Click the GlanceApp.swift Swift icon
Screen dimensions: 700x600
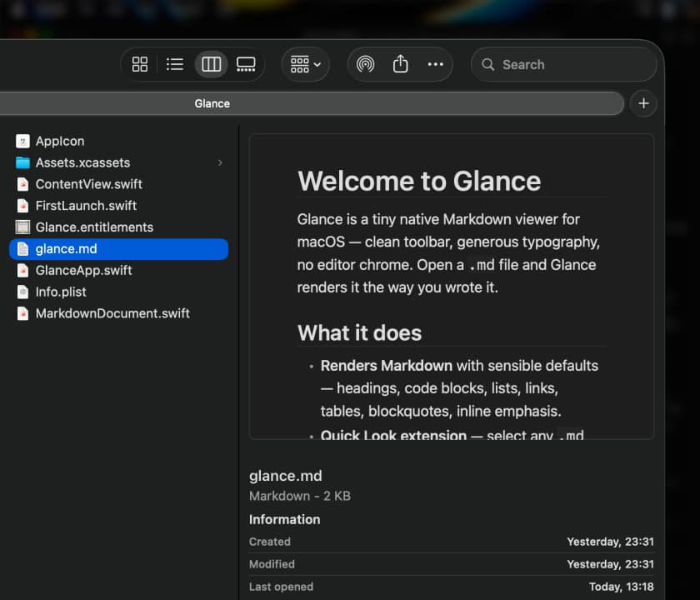pos(22,270)
